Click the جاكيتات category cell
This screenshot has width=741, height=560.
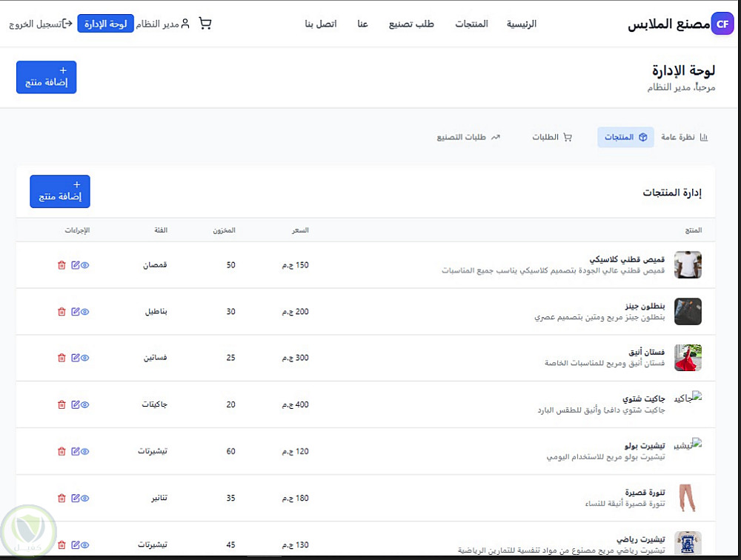pos(155,404)
